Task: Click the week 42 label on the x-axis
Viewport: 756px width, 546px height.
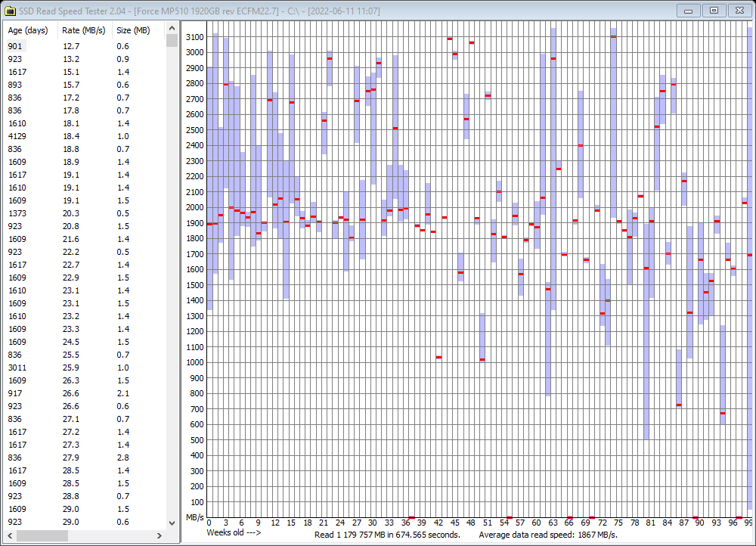Action: point(438,523)
